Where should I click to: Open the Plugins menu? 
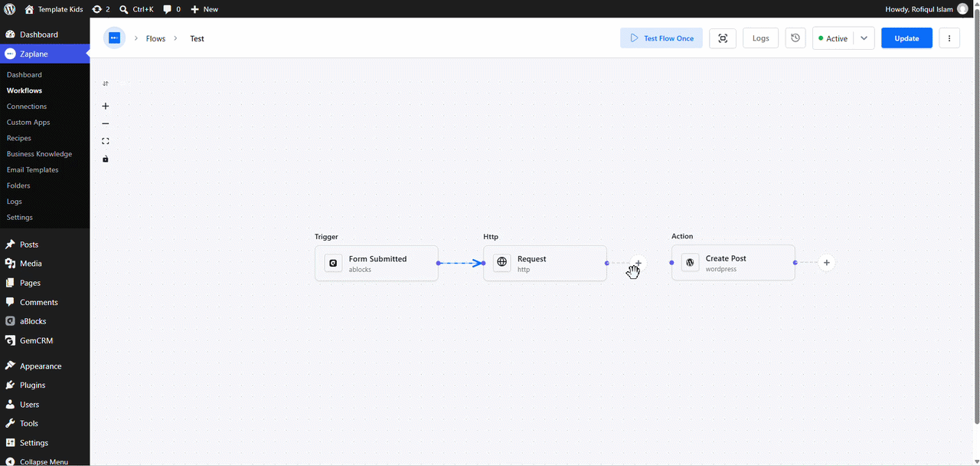(44, 386)
